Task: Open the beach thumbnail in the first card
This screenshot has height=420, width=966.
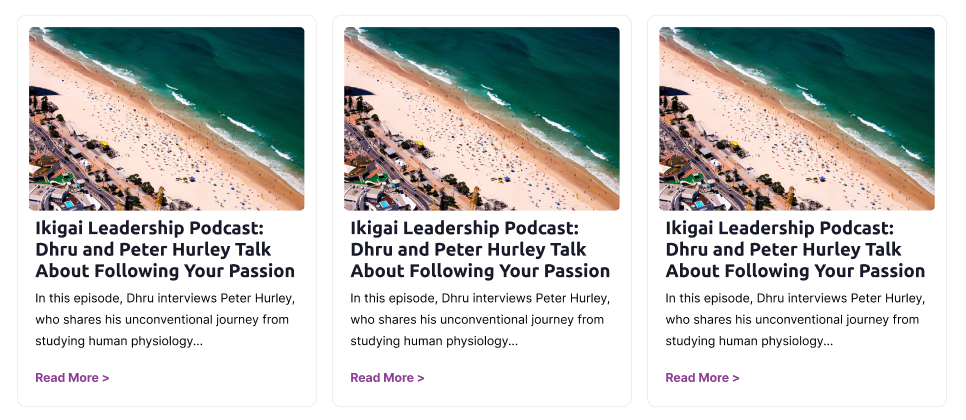Action: pyautogui.click(x=166, y=118)
